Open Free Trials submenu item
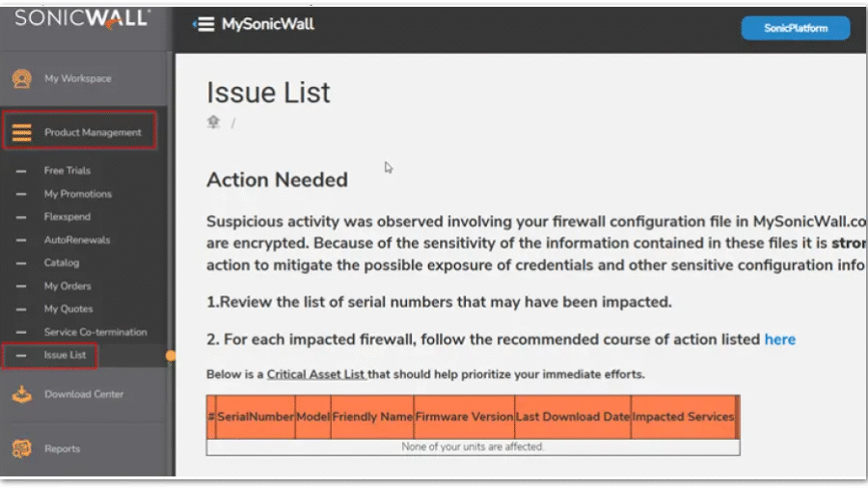Screen dimensions: 868x488 [x=67, y=171]
